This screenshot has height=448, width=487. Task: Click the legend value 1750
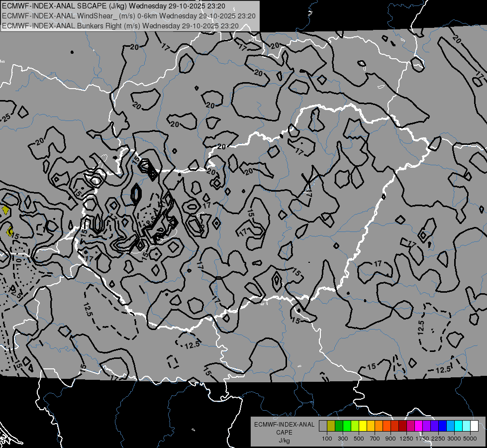point(422,439)
